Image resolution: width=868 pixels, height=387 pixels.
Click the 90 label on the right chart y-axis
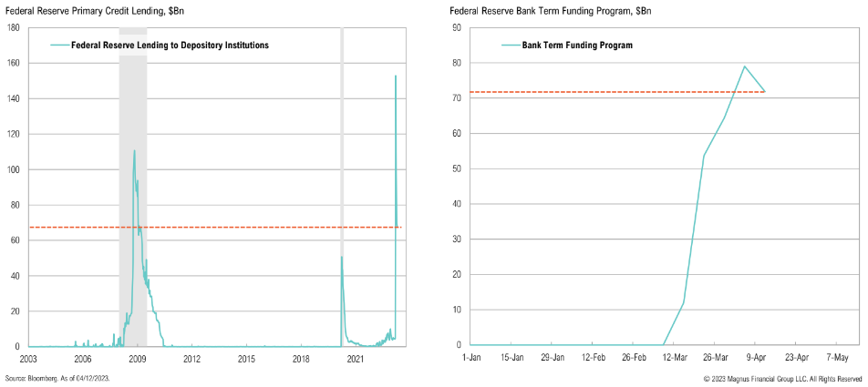(462, 27)
